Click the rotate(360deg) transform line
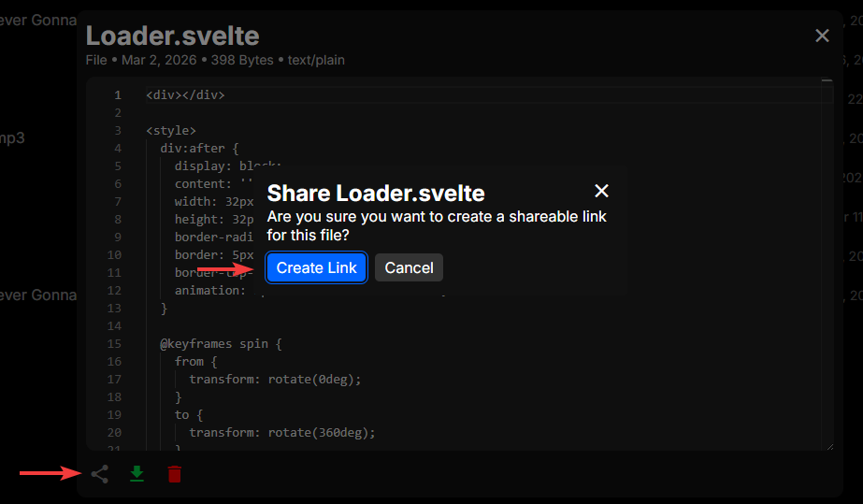Viewport: 863px width, 504px height. (281, 432)
